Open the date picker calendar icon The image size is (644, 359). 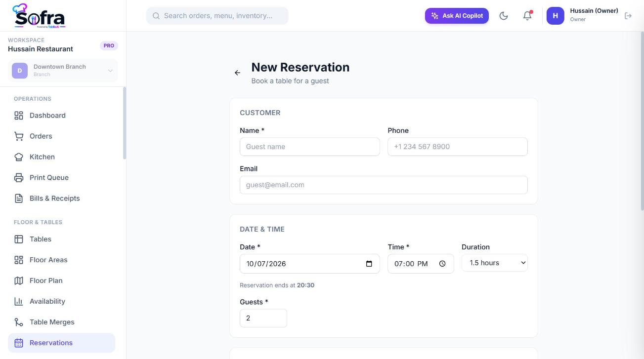(369, 264)
